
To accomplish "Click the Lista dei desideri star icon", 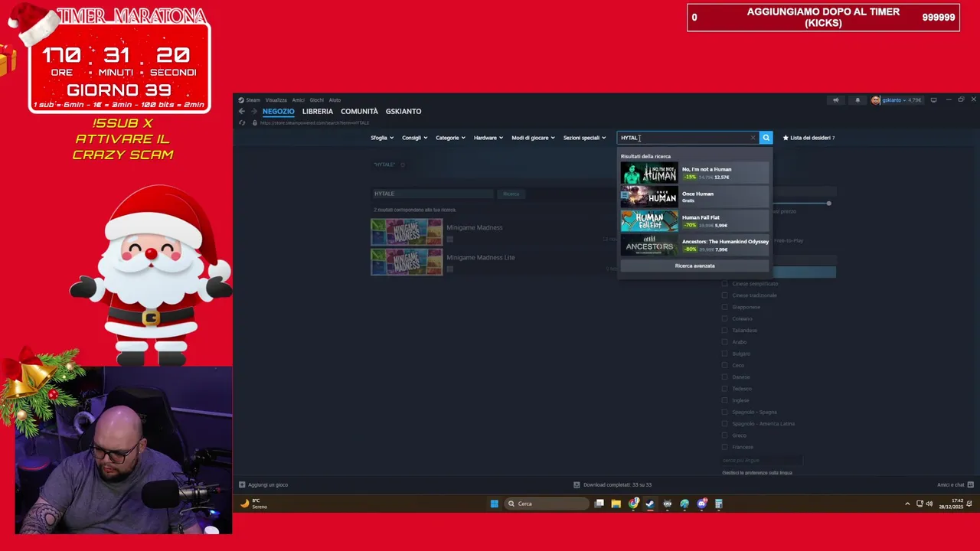I will (x=786, y=138).
